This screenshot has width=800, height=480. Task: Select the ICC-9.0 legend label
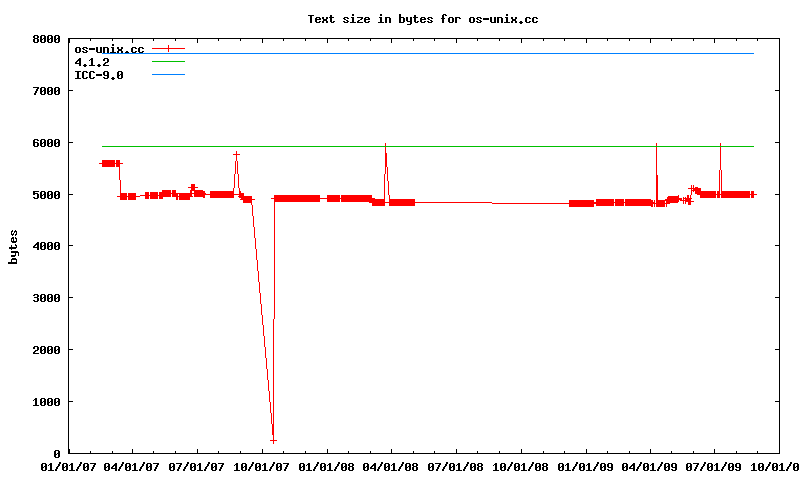point(99,75)
